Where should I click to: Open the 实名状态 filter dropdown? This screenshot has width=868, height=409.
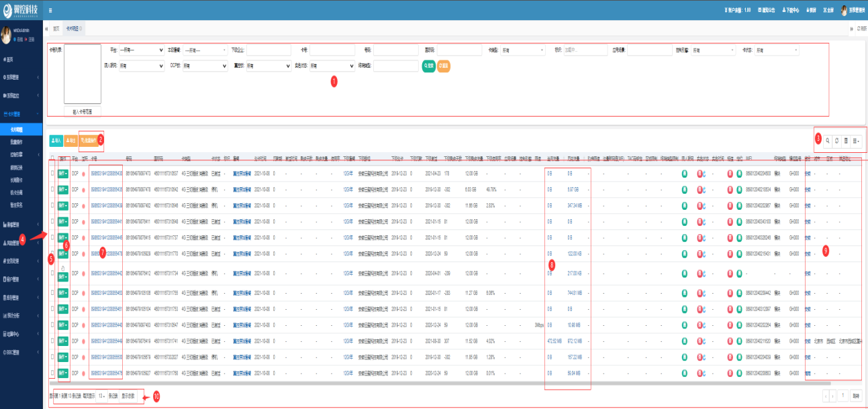click(x=332, y=66)
